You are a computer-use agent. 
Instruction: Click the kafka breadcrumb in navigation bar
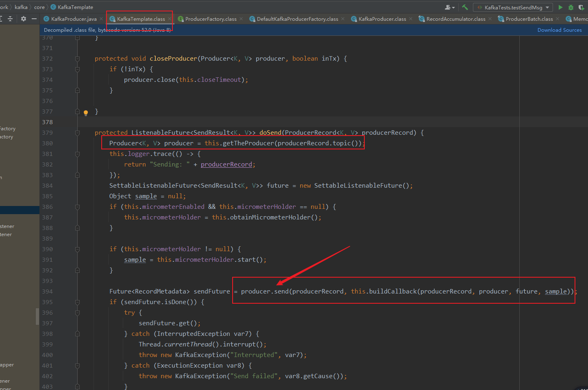click(21, 7)
